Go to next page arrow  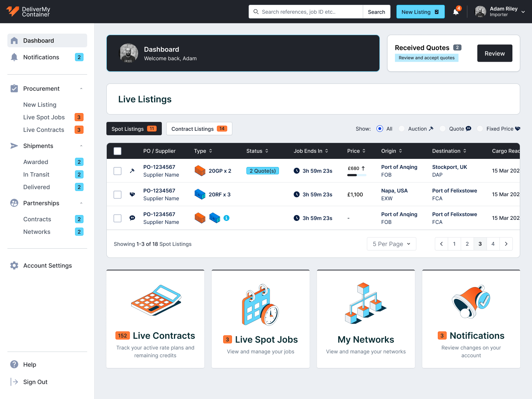pos(506,244)
